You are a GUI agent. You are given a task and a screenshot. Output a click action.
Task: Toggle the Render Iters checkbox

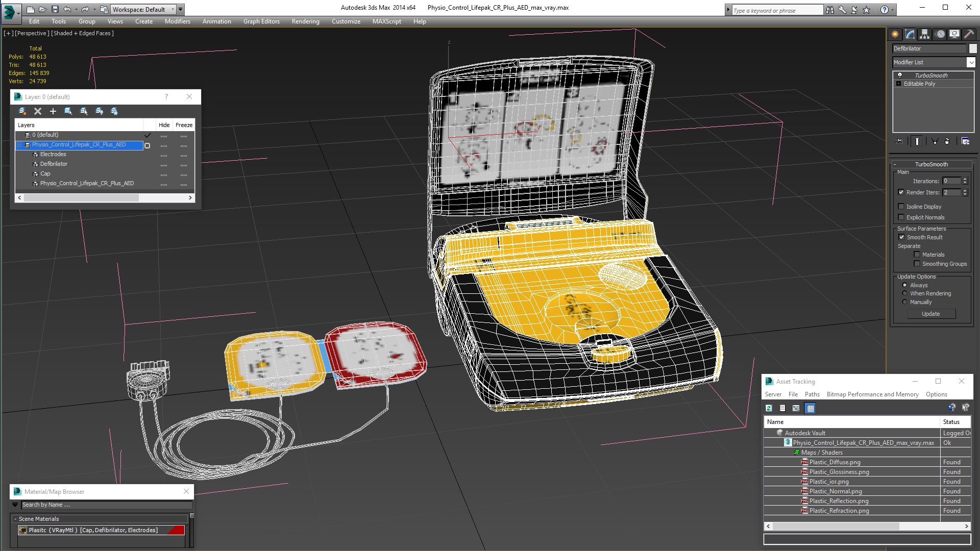click(x=901, y=192)
